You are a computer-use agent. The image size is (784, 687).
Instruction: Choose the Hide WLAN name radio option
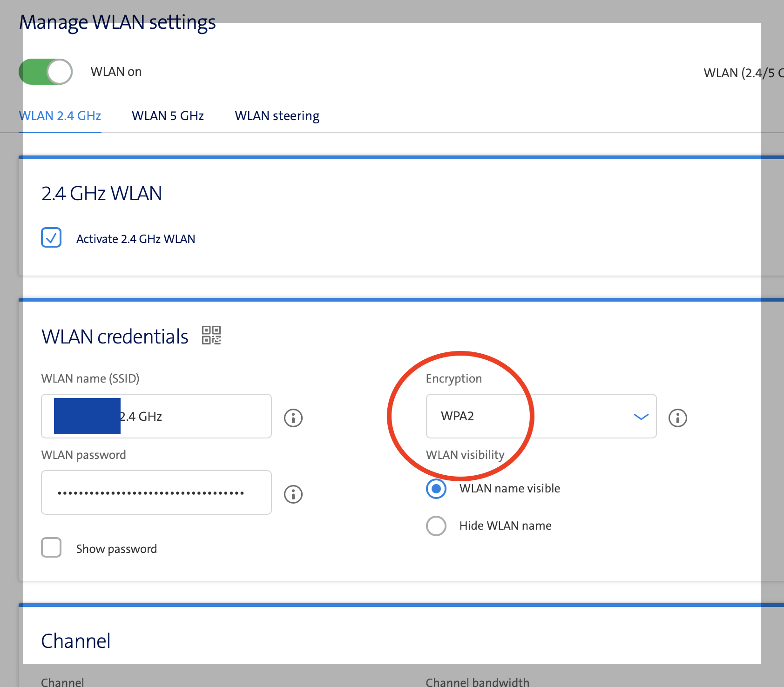pyautogui.click(x=436, y=525)
